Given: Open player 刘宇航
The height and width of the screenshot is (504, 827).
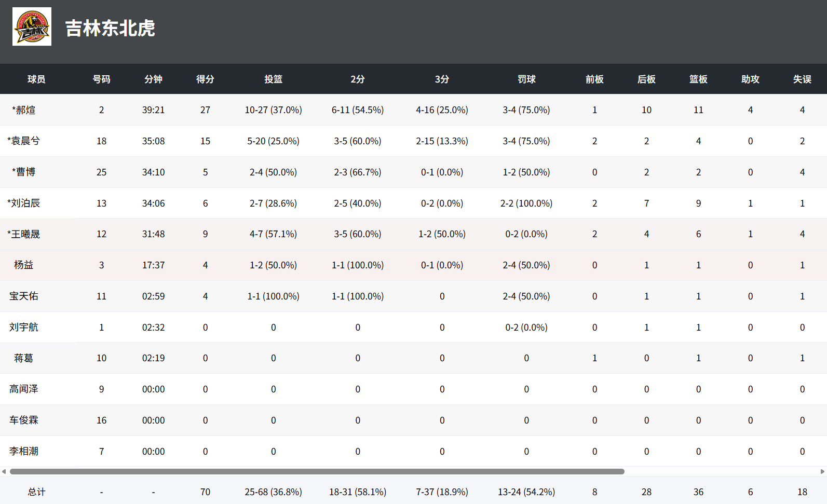Looking at the screenshot, I should pyautogui.click(x=24, y=328).
